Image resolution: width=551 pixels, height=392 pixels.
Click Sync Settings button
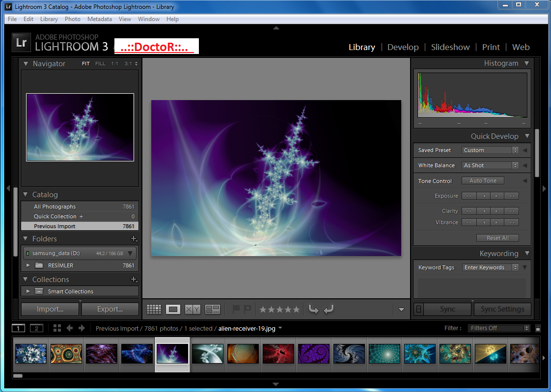point(502,309)
